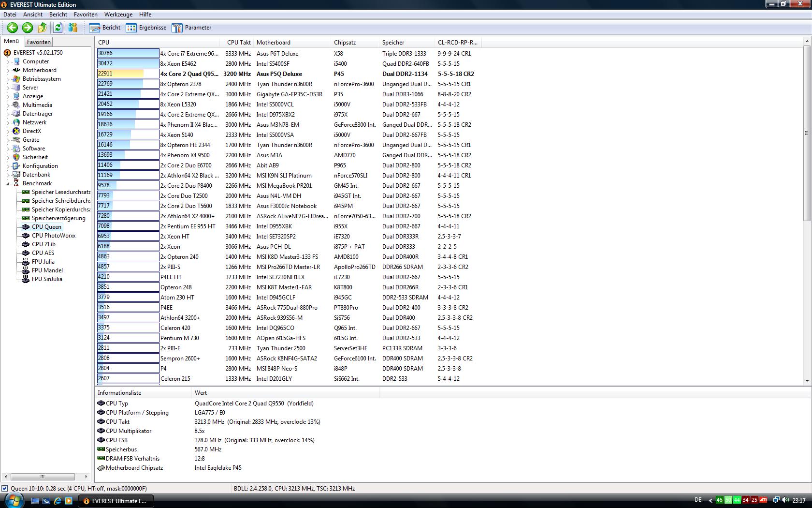Click the Refresh toolbar icon
This screenshot has height=508, width=812.
point(58,28)
